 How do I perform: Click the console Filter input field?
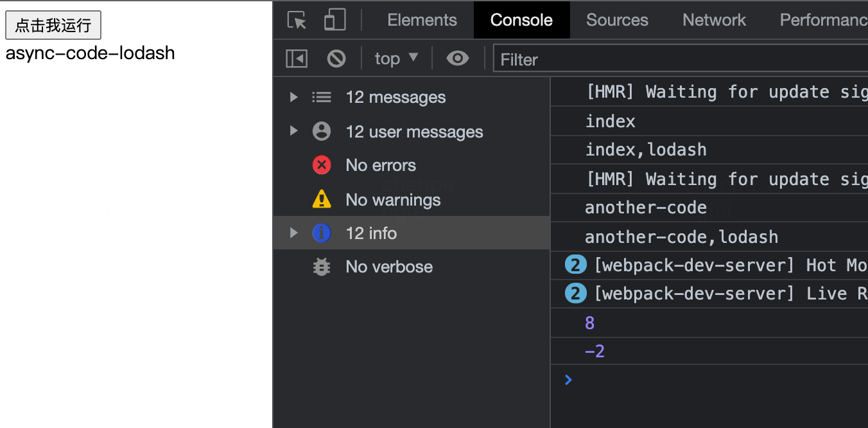click(x=681, y=60)
